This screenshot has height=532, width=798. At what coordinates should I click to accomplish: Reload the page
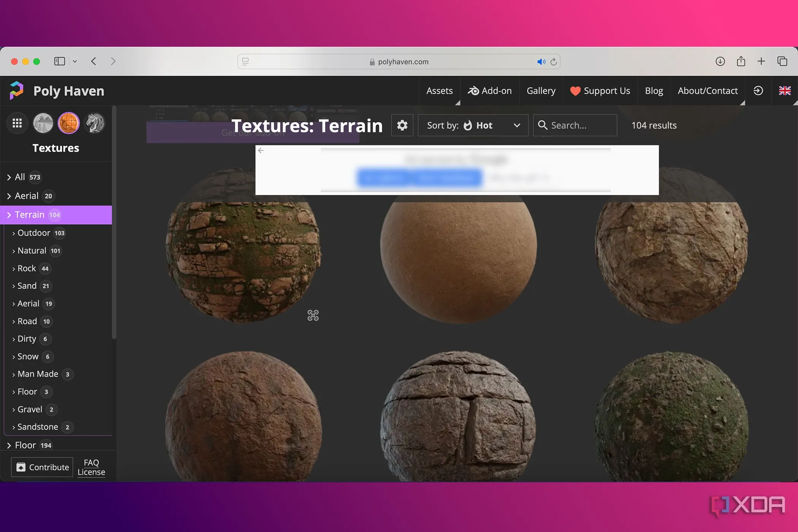coord(554,62)
